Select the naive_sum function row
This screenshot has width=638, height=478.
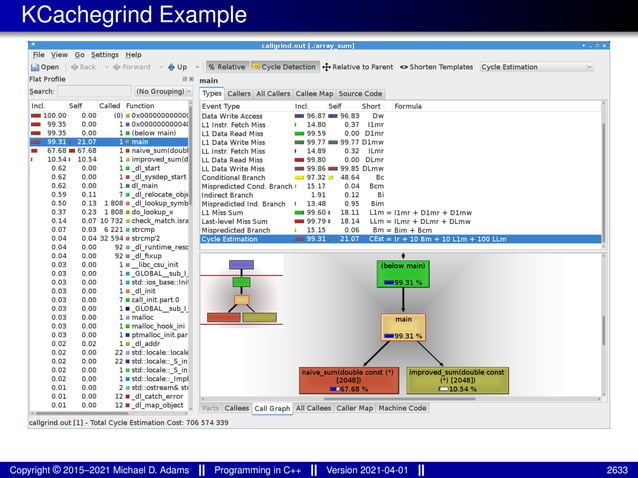[x=109, y=151]
